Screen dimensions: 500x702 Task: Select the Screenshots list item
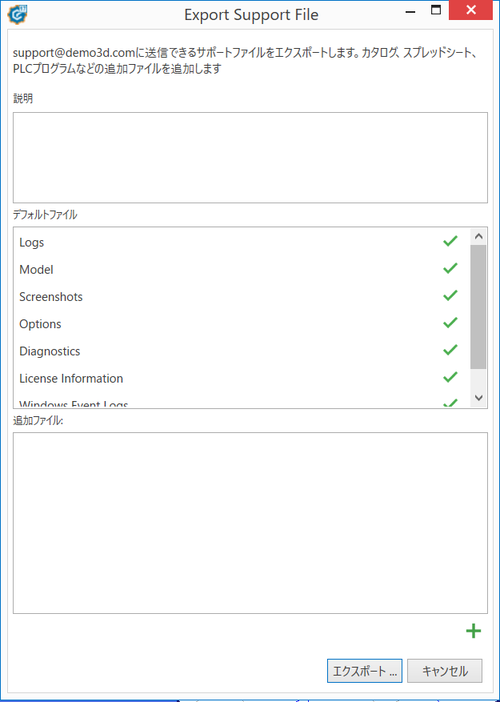coord(239,297)
